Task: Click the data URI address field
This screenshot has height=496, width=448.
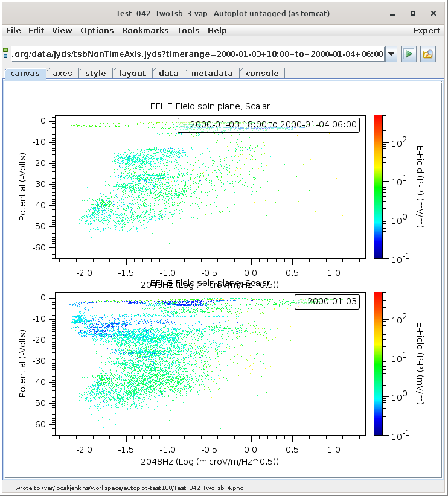Action: coord(197,54)
